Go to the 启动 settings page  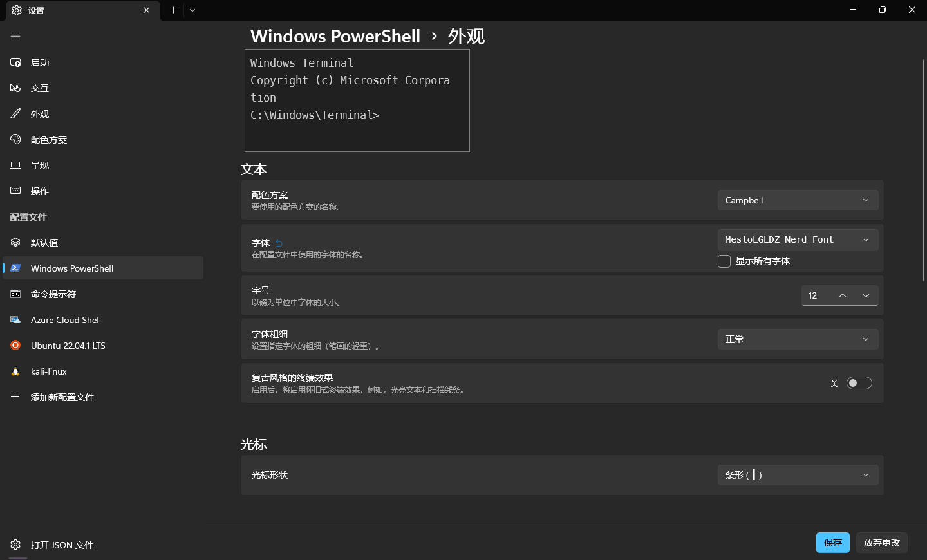coord(40,62)
